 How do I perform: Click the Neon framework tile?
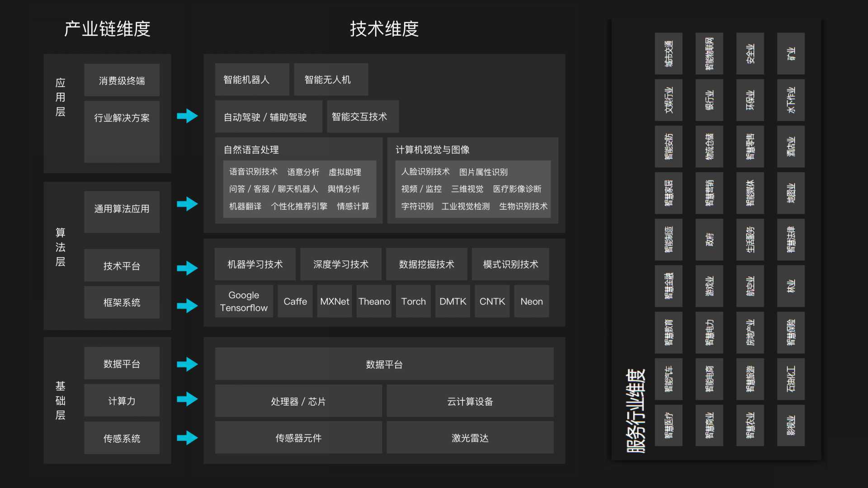click(531, 301)
